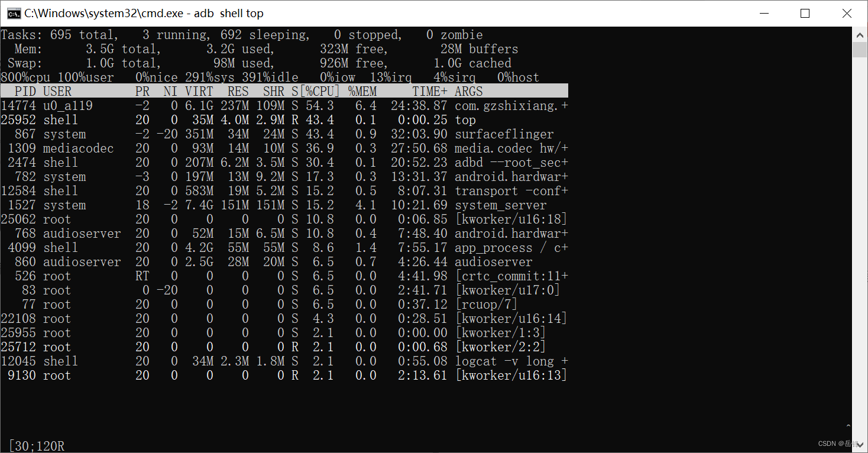Click the '323M free' memory value
The height and width of the screenshot is (453, 868).
(354, 49)
